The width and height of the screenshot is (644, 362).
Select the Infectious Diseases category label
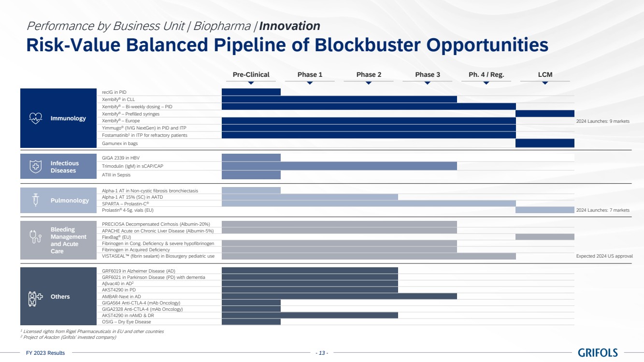coord(64,167)
